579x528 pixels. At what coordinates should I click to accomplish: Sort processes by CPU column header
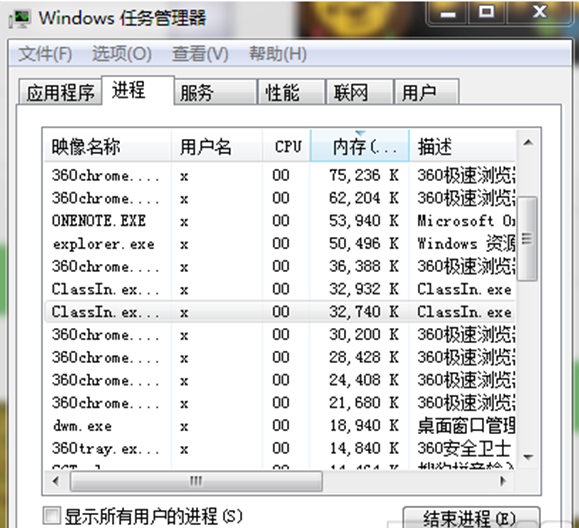click(x=287, y=146)
